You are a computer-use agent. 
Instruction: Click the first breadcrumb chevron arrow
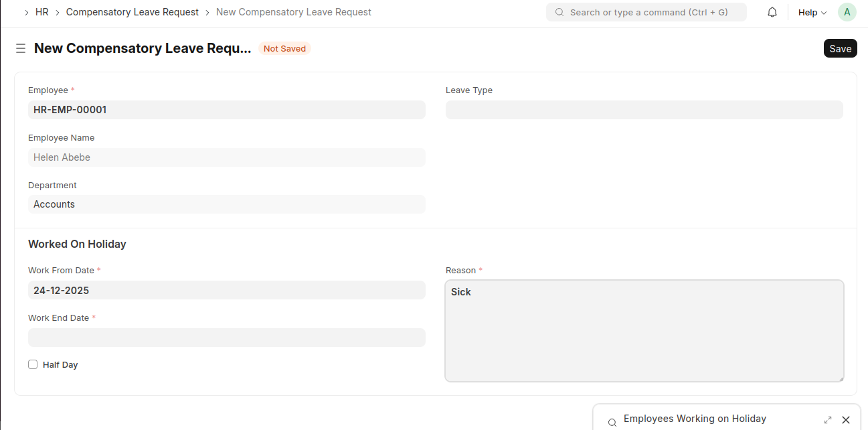[26, 13]
